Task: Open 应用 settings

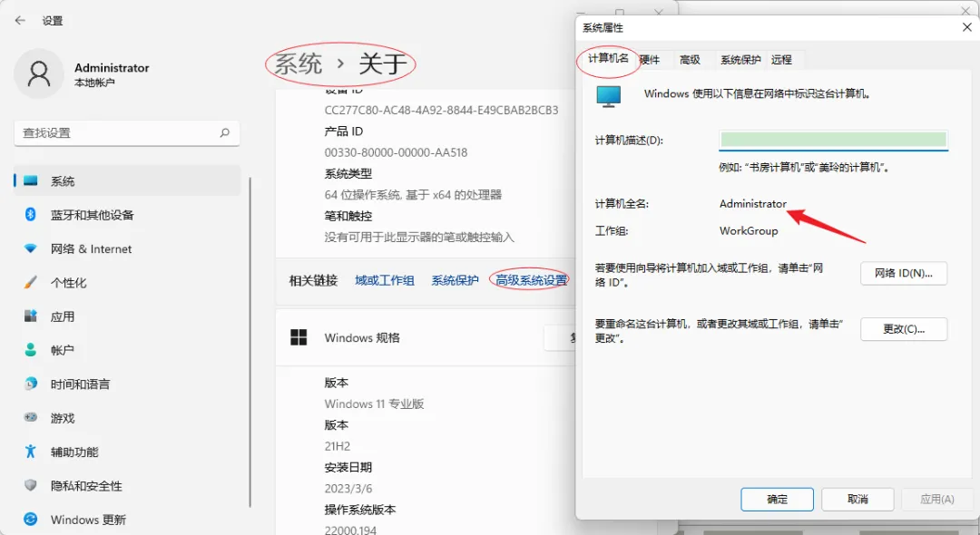Action: (x=127, y=316)
